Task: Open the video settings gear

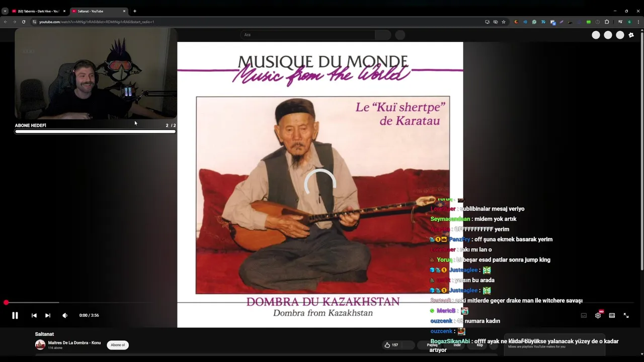Action: pos(598,315)
